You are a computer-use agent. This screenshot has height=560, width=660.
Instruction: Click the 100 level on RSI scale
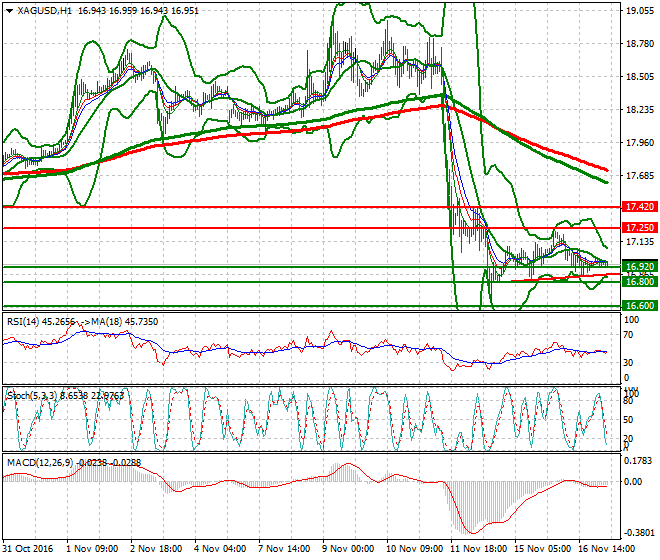click(630, 320)
